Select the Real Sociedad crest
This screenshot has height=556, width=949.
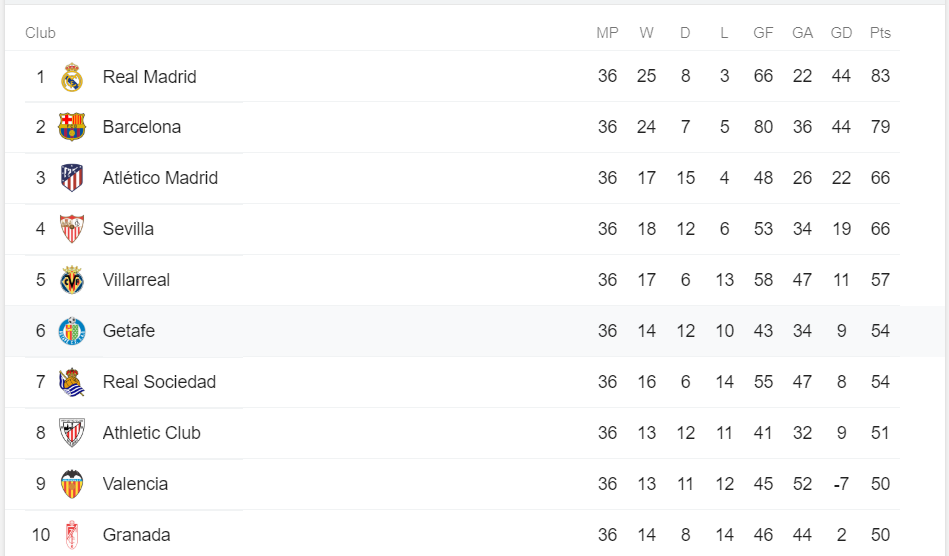[x=71, y=382]
